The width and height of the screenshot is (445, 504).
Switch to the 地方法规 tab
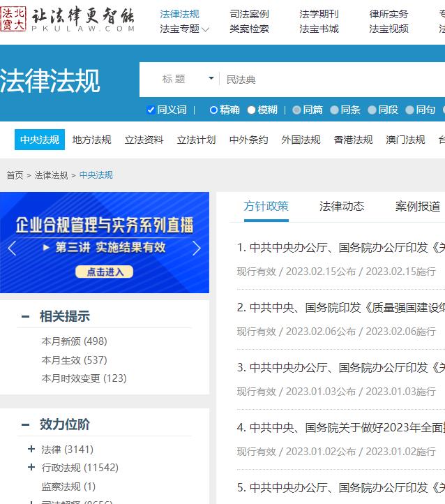tap(92, 140)
